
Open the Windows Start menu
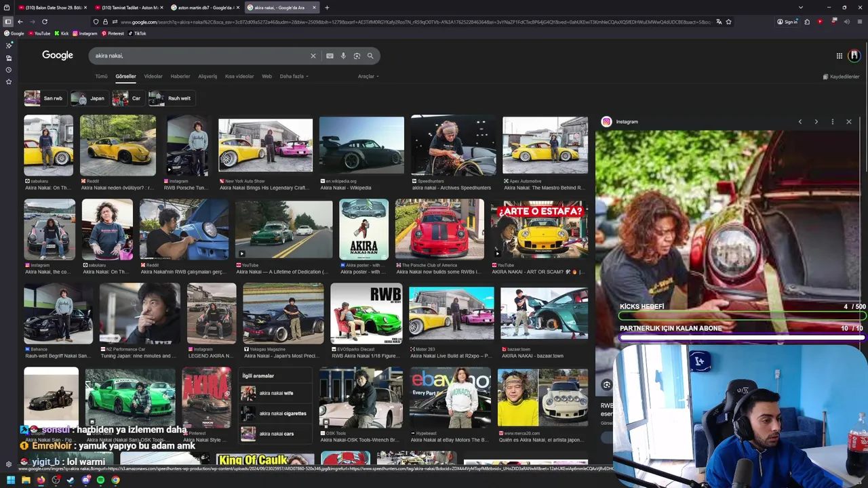(x=10, y=480)
